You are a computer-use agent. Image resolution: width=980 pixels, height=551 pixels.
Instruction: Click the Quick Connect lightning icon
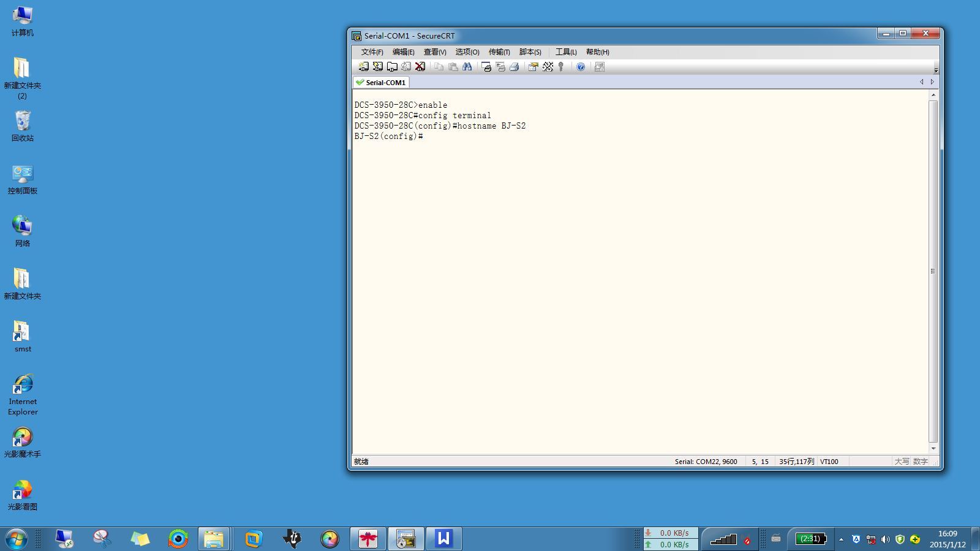click(378, 67)
